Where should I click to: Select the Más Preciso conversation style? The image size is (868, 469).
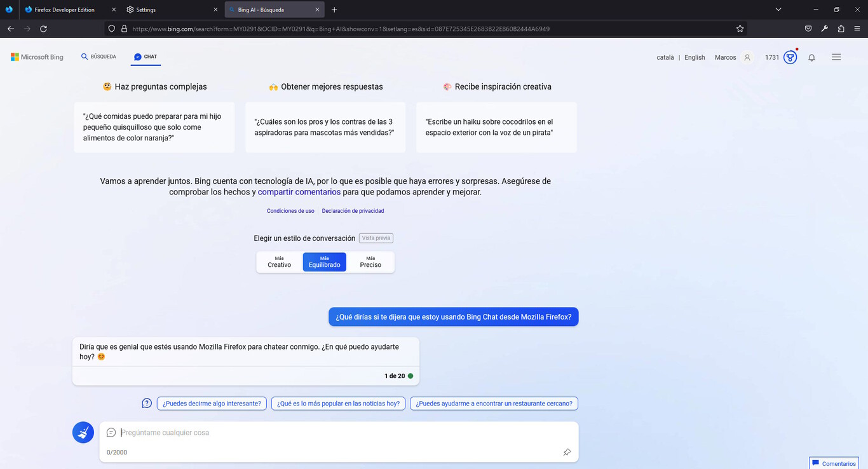point(370,261)
